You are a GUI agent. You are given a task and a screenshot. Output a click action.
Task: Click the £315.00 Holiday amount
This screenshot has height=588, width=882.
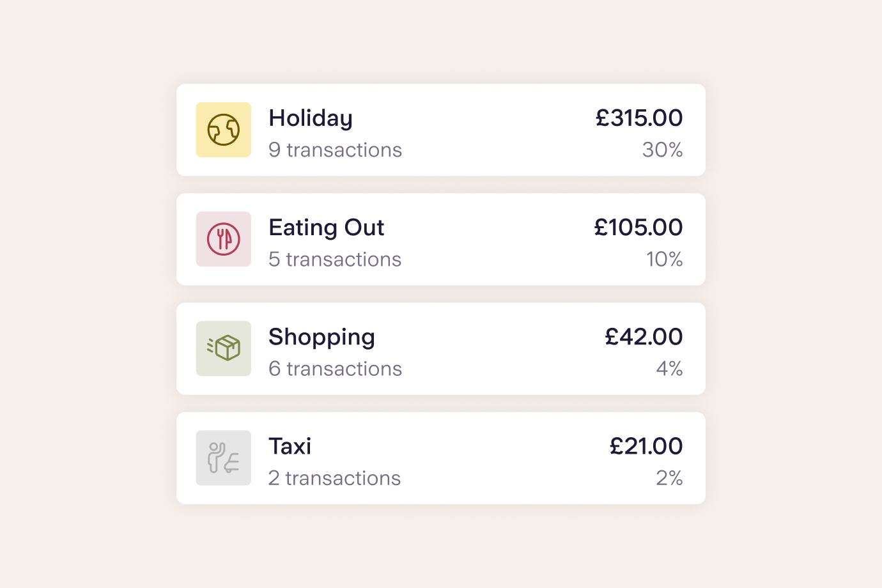click(x=638, y=118)
